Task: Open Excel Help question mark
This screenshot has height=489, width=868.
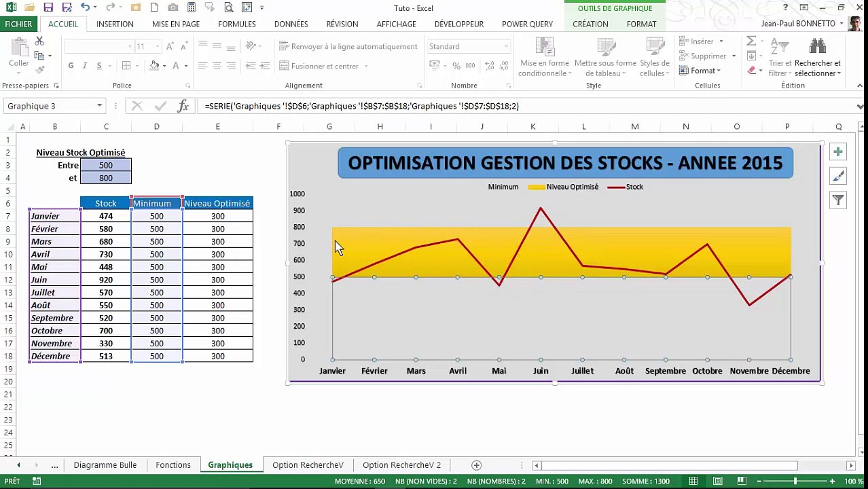Action: 786,7
